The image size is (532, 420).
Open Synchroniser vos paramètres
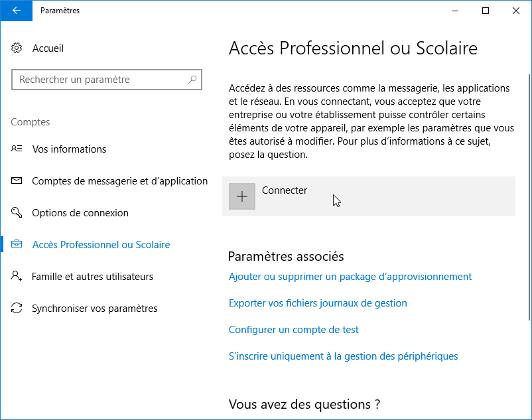click(95, 309)
